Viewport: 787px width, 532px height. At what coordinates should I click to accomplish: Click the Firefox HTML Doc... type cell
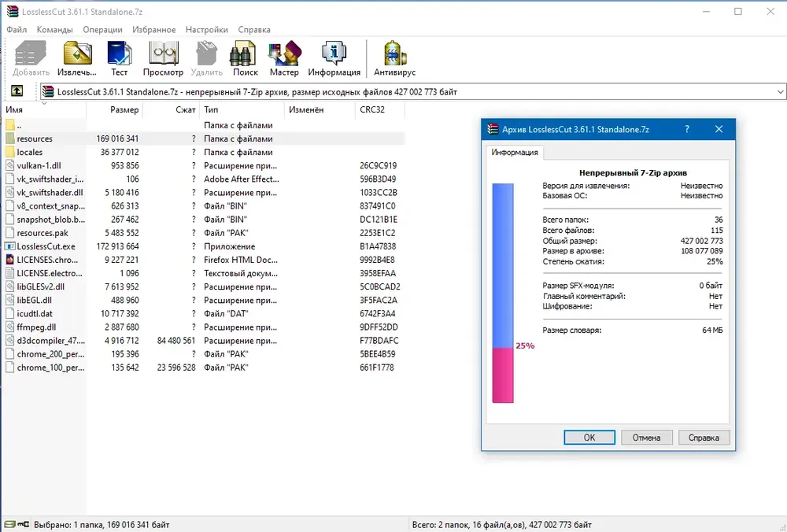coord(240,260)
